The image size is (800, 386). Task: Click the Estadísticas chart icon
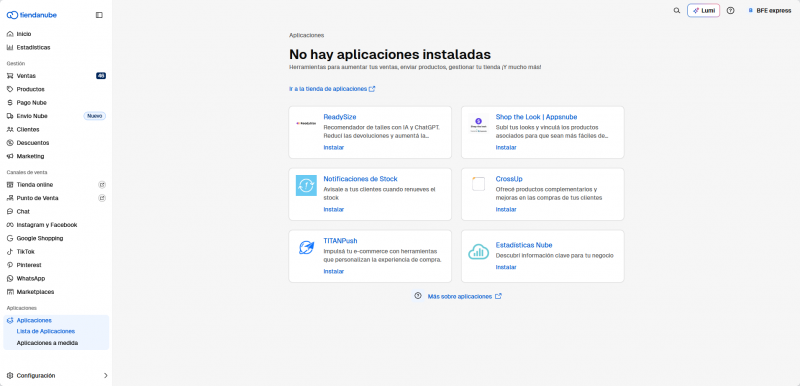[x=10, y=47]
